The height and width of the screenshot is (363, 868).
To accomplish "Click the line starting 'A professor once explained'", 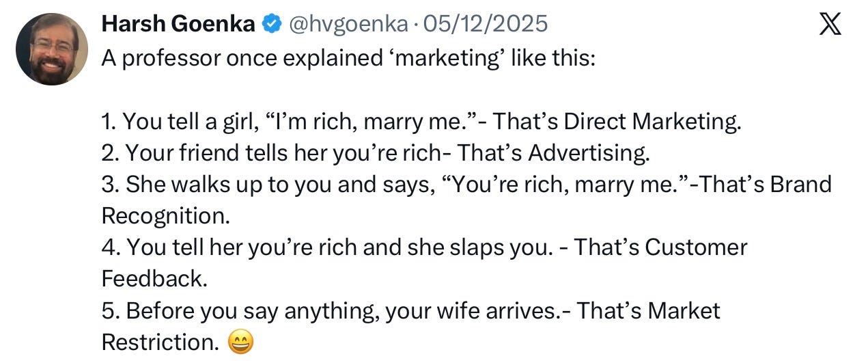I will 348,57.
